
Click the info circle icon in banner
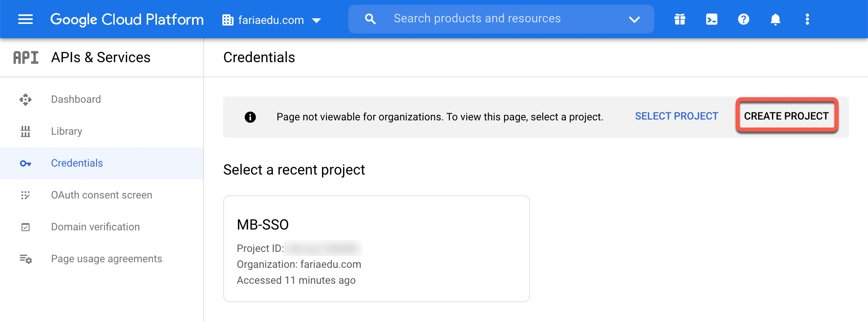(250, 117)
